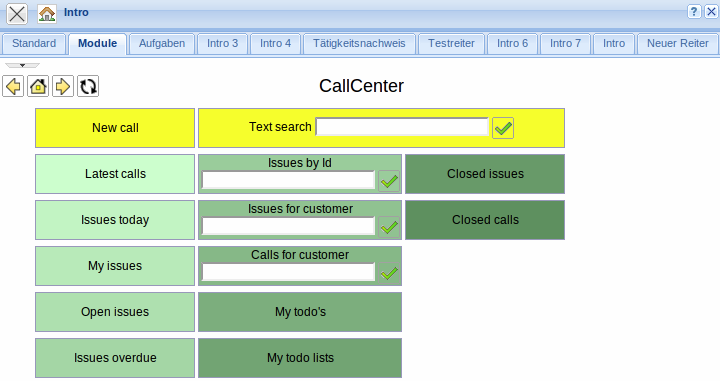Click the New call button
The width and height of the screenshot is (720, 381).
pos(115,128)
